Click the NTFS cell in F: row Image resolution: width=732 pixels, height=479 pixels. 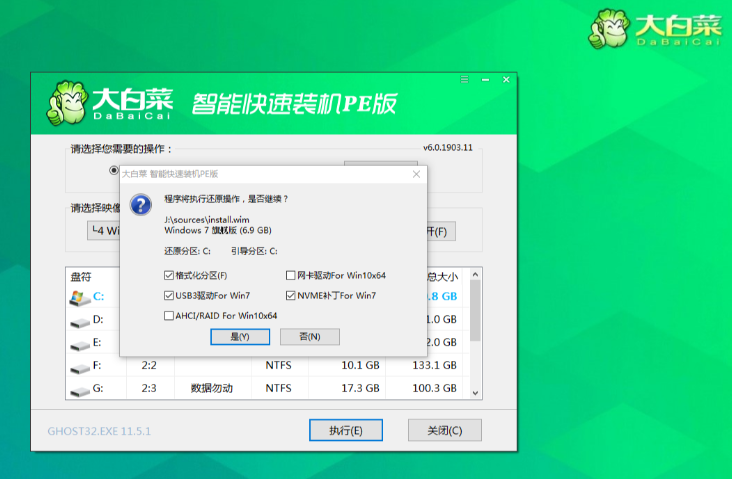pyautogui.click(x=279, y=365)
